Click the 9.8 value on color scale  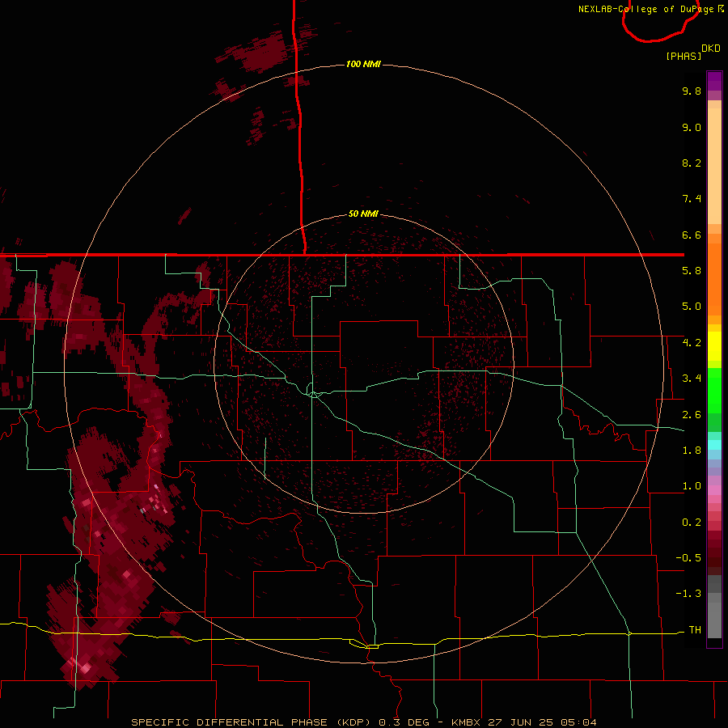click(x=692, y=91)
